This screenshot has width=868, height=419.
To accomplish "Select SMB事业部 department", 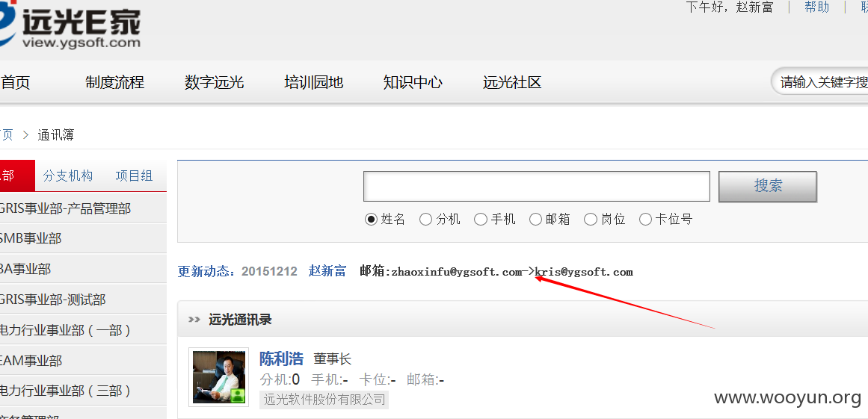I will tap(83, 238).
